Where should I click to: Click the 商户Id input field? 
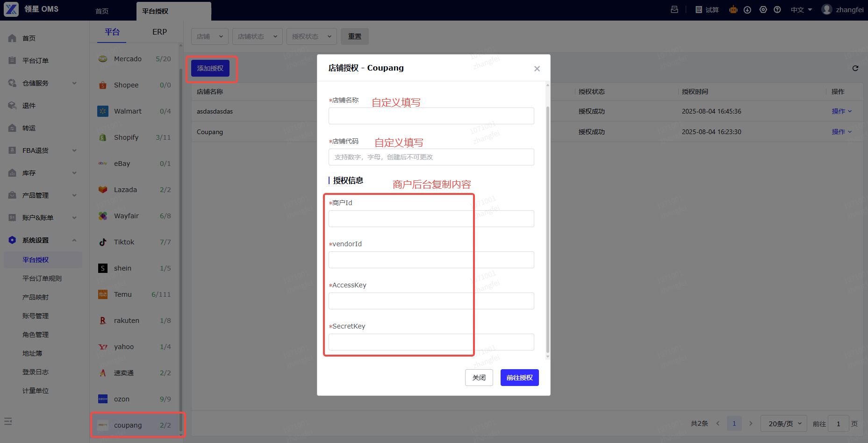point(431,219)
